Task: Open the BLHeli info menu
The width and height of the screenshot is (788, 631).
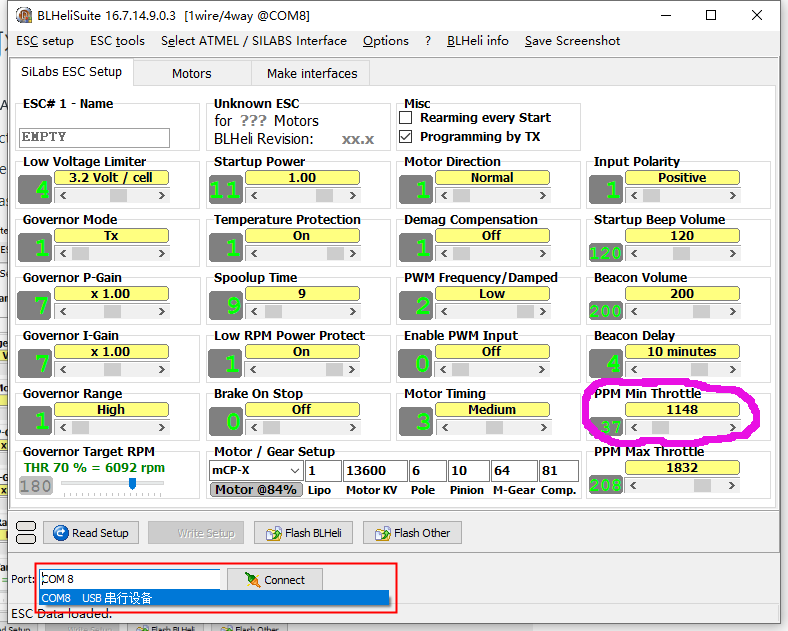Action: [x=477, y=41]
